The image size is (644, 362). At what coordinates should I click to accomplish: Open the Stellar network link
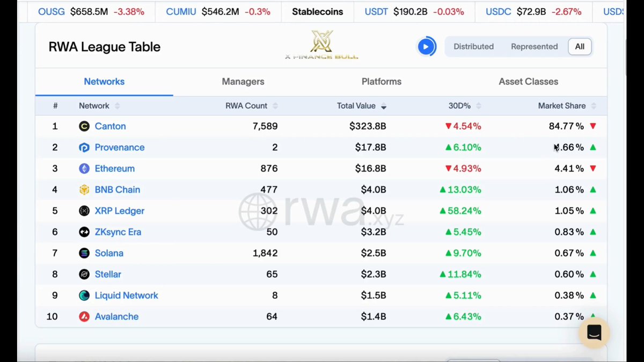(x=108, y=275)
